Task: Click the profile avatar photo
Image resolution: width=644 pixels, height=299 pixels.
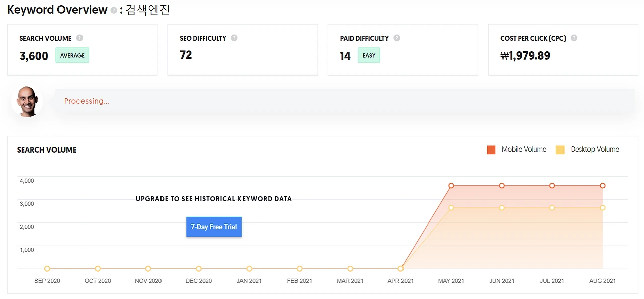Action: pos(27,101)
